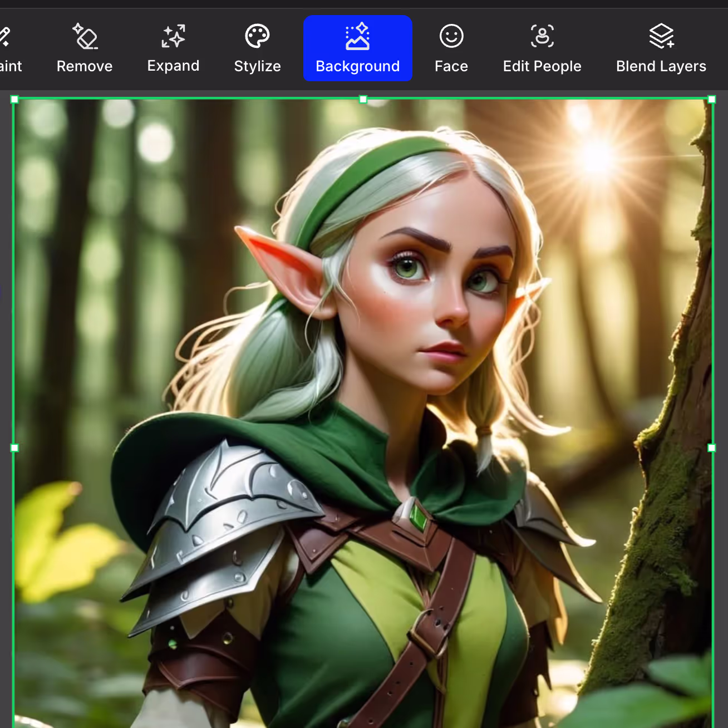Select the Remove tool
This screenshot has width=728, height=728.
click(85, 49)
